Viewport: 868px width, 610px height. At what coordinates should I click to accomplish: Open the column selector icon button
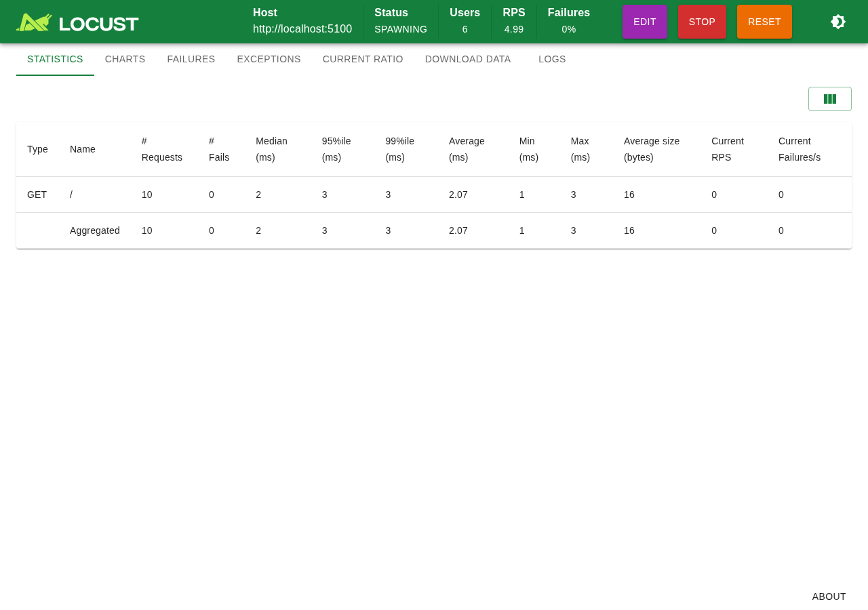pyautogui.click(x=830, y=99)
